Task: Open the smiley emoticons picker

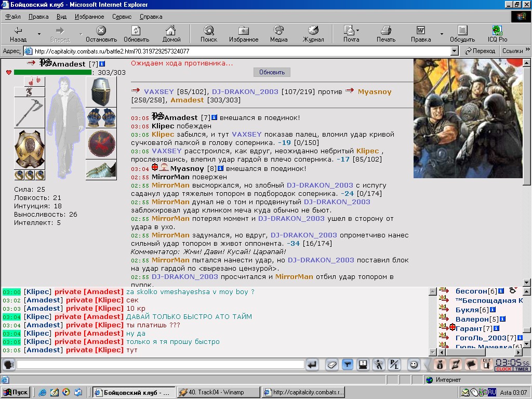Action: pyautogui.click(x=414, y=365)
